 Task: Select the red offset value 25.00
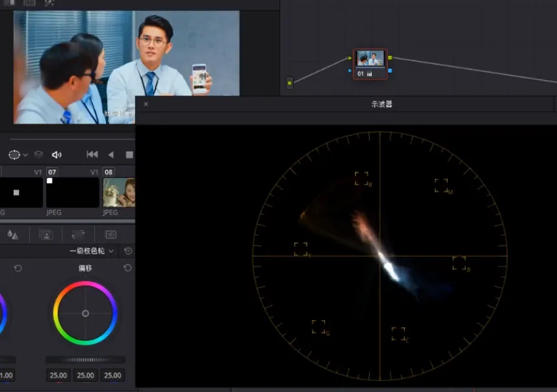[x=58, y=375]
